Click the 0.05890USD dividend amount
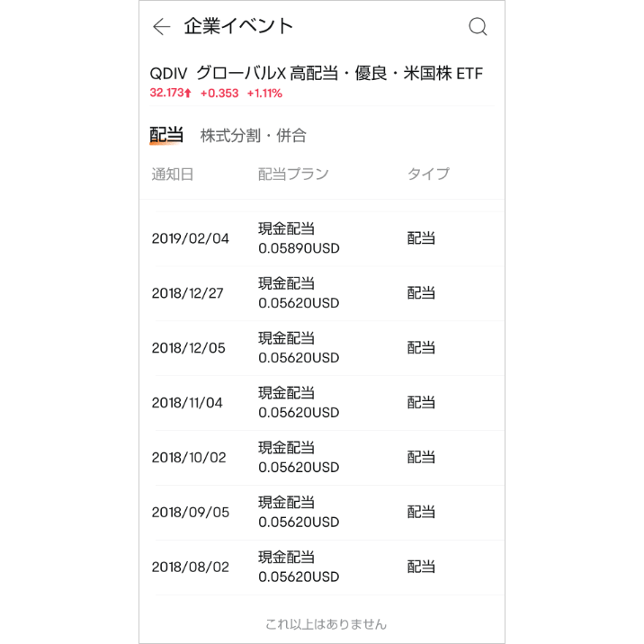644x644 pixels. tap(299, 248)
